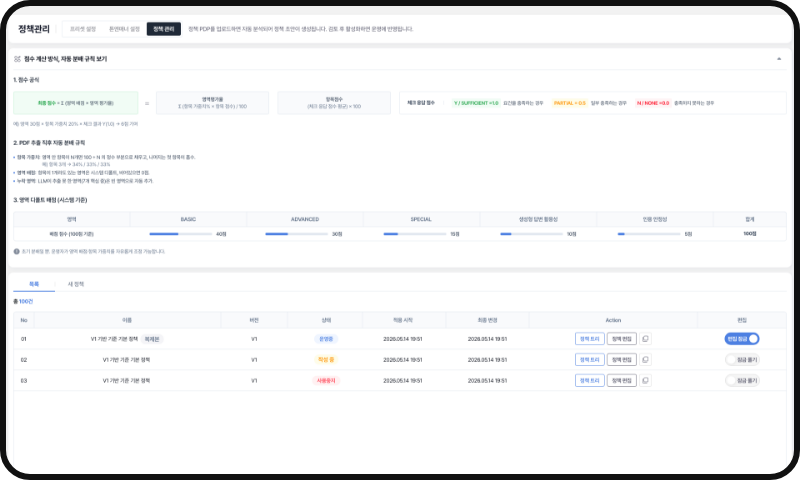Image resolution: width=800 pixels, height=480 pixels.
Task: Open the first settings tab beside 정책관리 title
Action: click(x=83, y=29)
